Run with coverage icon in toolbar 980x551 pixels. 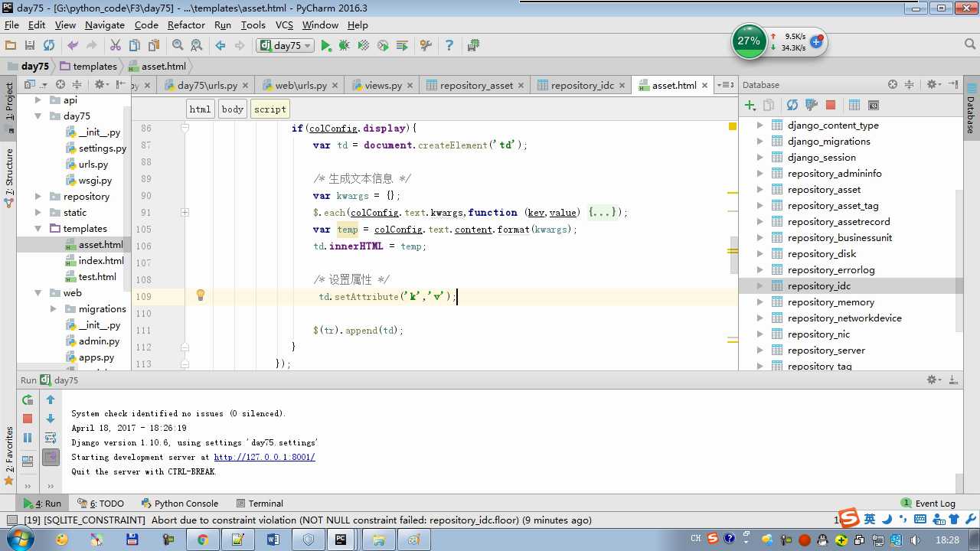click(364, 46)
